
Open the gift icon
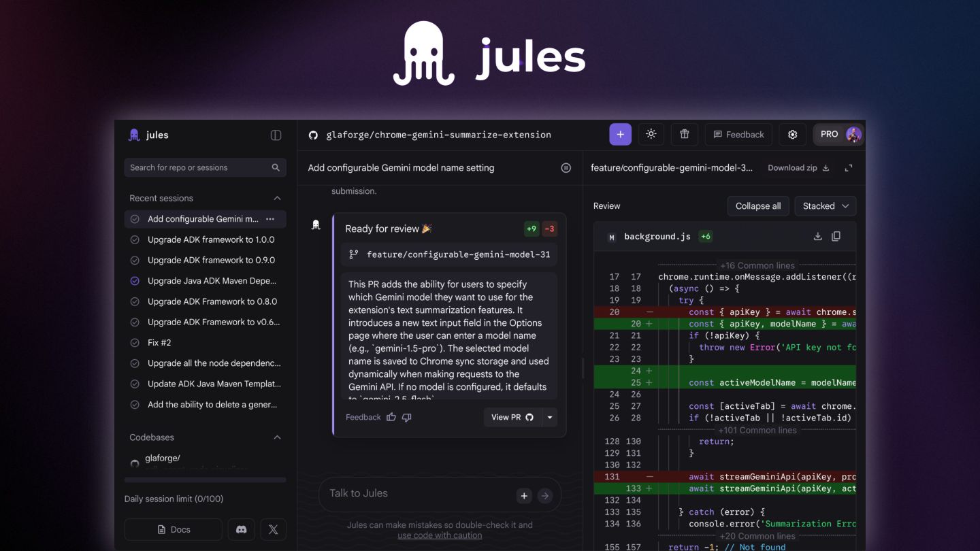tap(685, 135)
